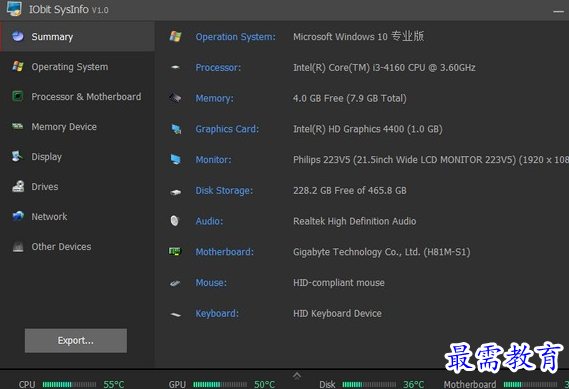Click the Disk temperature bar

(369, 384)
